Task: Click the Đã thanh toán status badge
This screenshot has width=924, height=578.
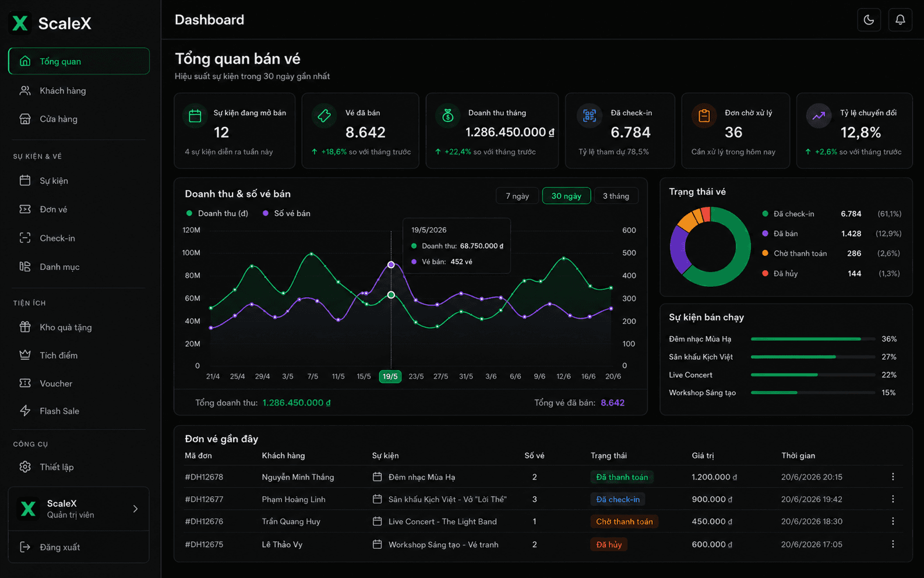Action: tap(622, 477)
